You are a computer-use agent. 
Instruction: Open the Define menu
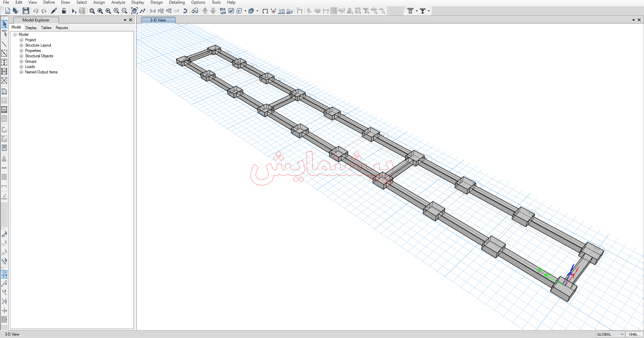(x=49, y=2)
